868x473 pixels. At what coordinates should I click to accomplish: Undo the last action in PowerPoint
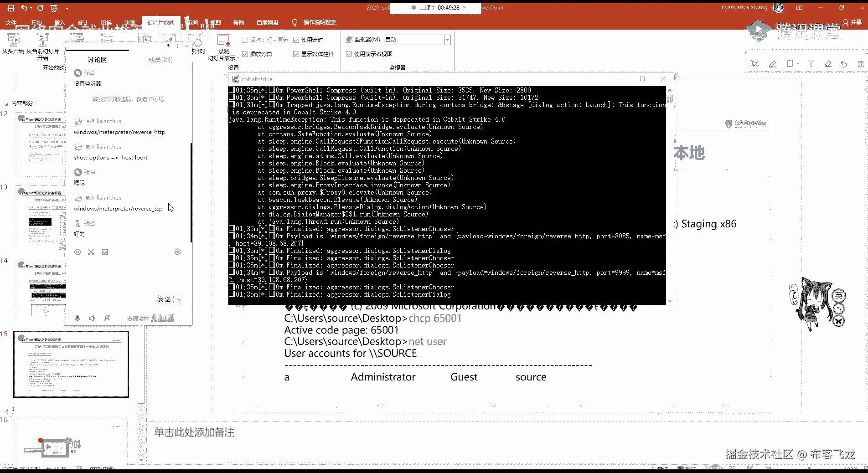(x=24, y=8)
